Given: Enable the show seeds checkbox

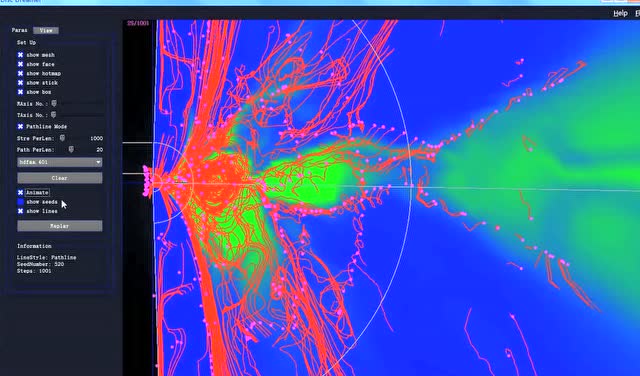Looking at the screenshot, I should pos(20,202).
